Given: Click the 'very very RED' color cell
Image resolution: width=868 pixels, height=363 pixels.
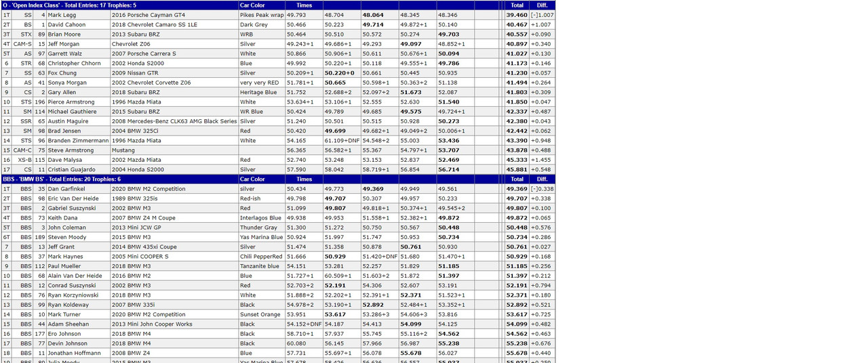Looking at the screenshot, I should tap(259, 83).
